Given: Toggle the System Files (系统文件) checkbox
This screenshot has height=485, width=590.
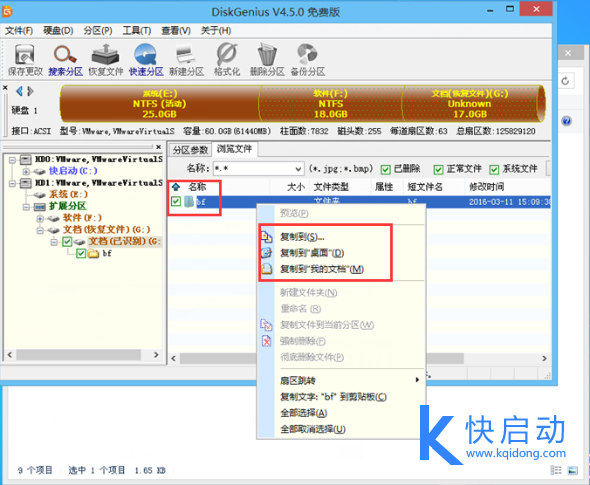Looking at the screenshot, I should pyautogui.click(x=494, y=170).
